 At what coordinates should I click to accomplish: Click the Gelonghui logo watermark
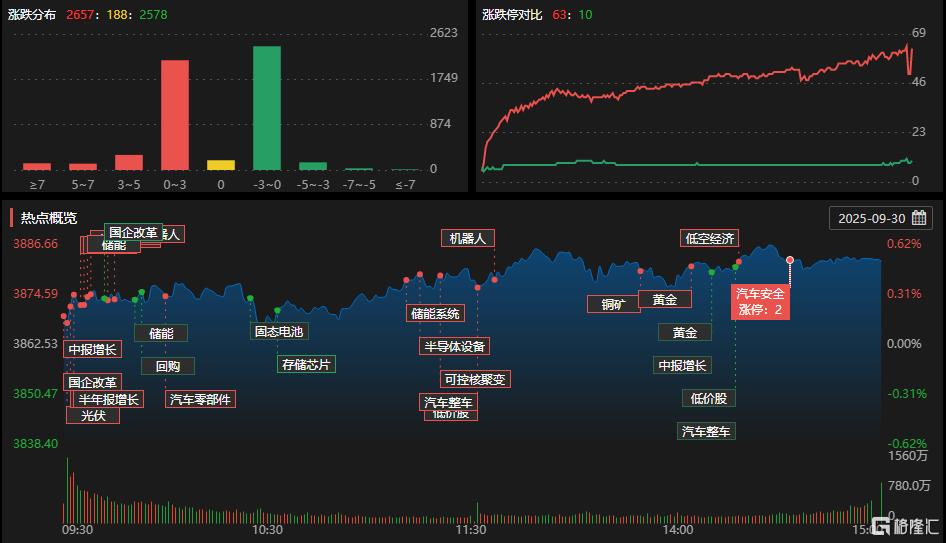point(905,526)
